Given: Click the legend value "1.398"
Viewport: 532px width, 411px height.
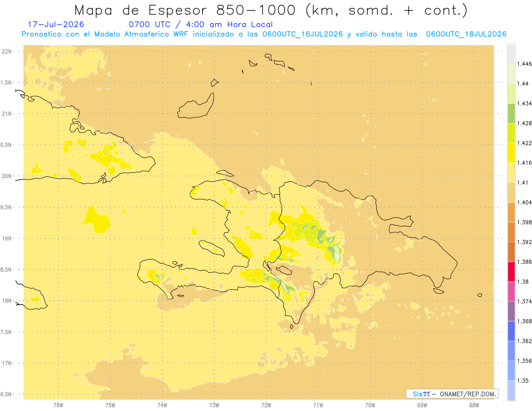Looking at the screenshot, I should (524, 222).
